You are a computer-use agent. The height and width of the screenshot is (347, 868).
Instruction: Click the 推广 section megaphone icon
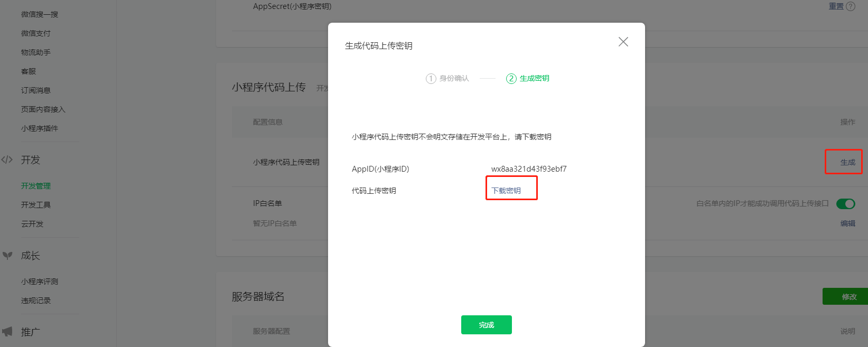7,332
